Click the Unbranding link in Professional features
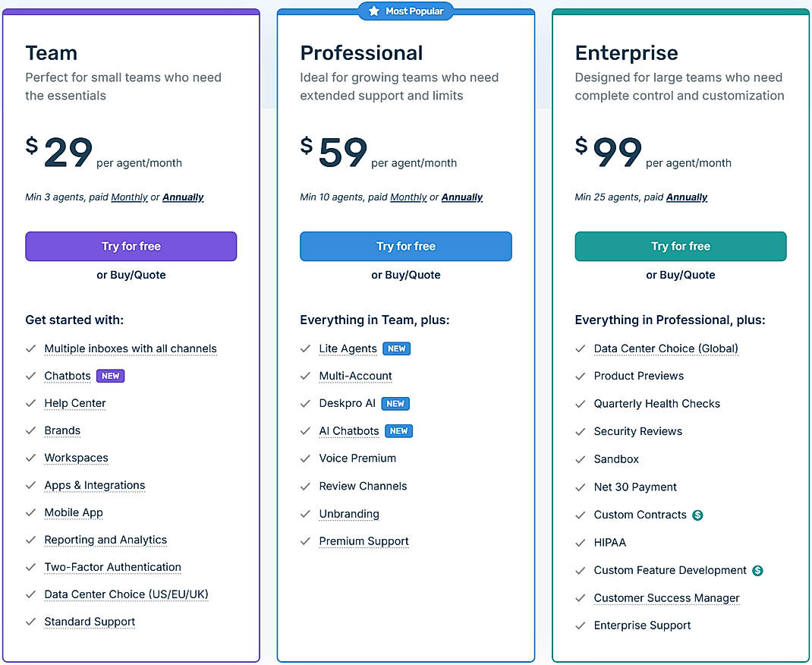The height and width of the screenshot is (665, 812). pos(348,514)
